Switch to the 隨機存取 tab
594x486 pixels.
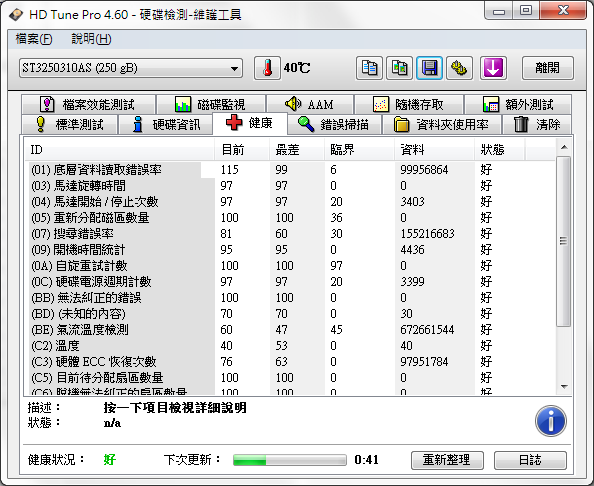[409, 104]
